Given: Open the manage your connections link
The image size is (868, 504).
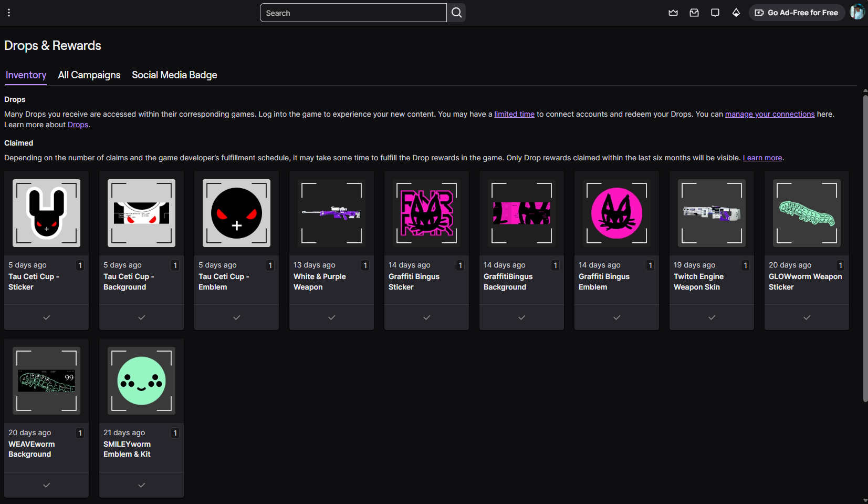Looking at the screenshot, I should pyautogui.click(x=769, y=114).
